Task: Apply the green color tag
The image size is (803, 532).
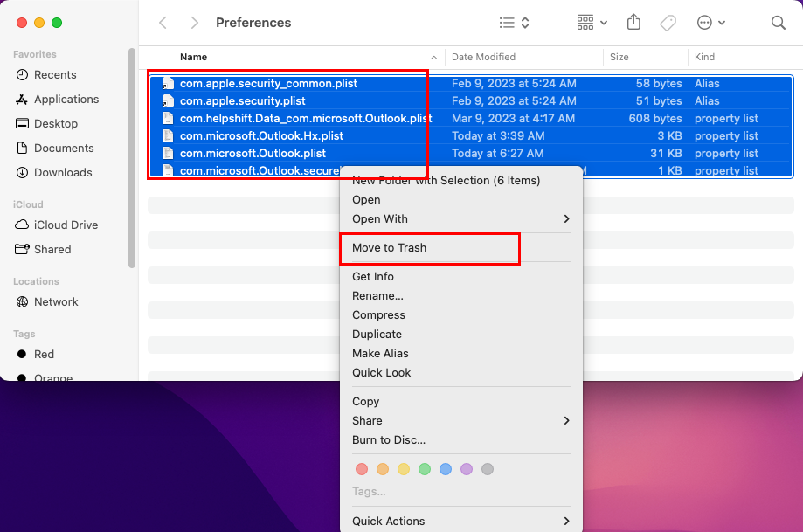Action: click(425, 469)
